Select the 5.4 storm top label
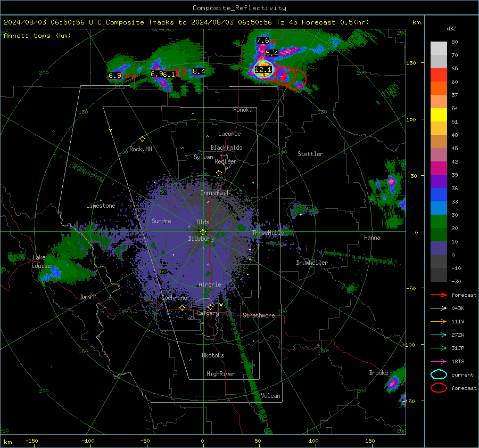Image resolution: width=479 pixels, height=448 pixels. click(271, 53)
